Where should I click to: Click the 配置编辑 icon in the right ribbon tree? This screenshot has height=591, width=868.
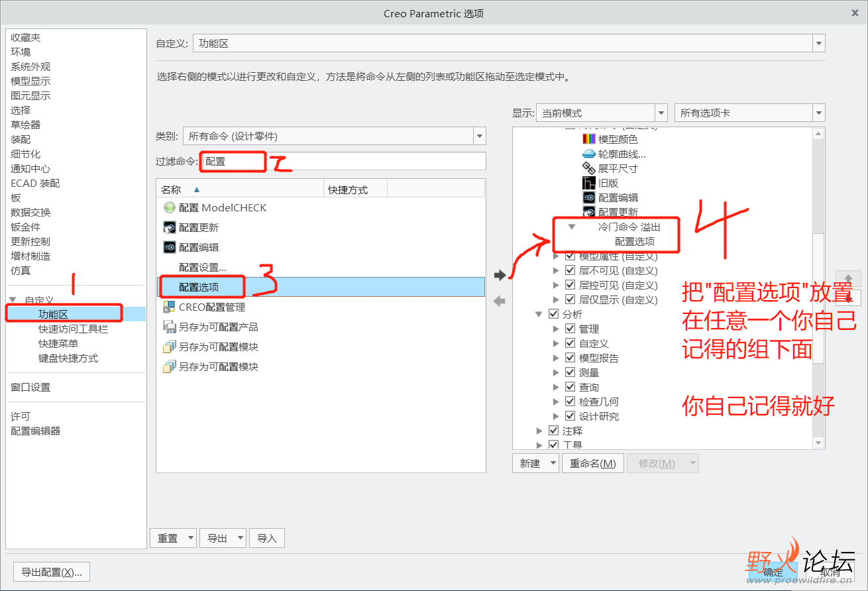pos(589,197)
